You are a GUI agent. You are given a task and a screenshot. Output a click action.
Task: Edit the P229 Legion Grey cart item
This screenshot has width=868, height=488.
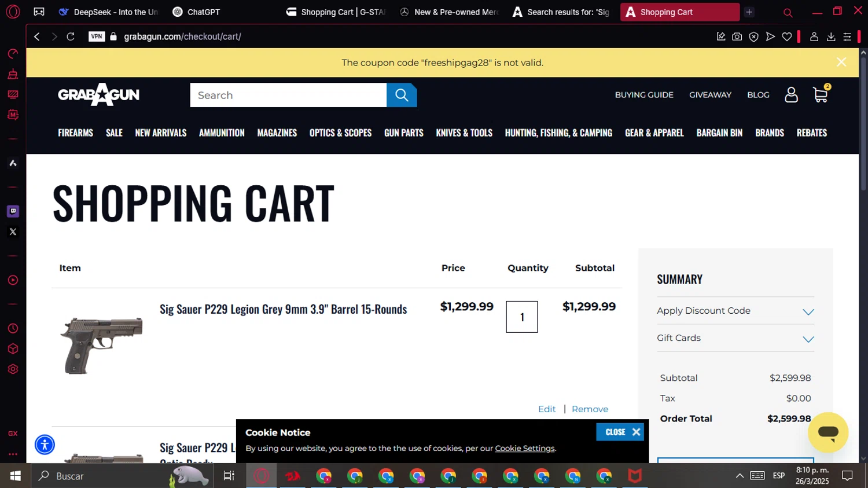click(x=547, y=409)
